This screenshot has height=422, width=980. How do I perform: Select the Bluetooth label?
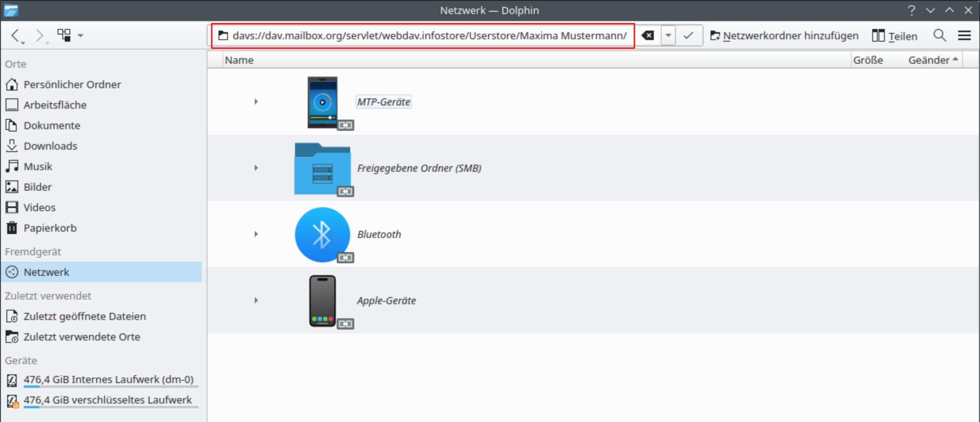point(379,234)
